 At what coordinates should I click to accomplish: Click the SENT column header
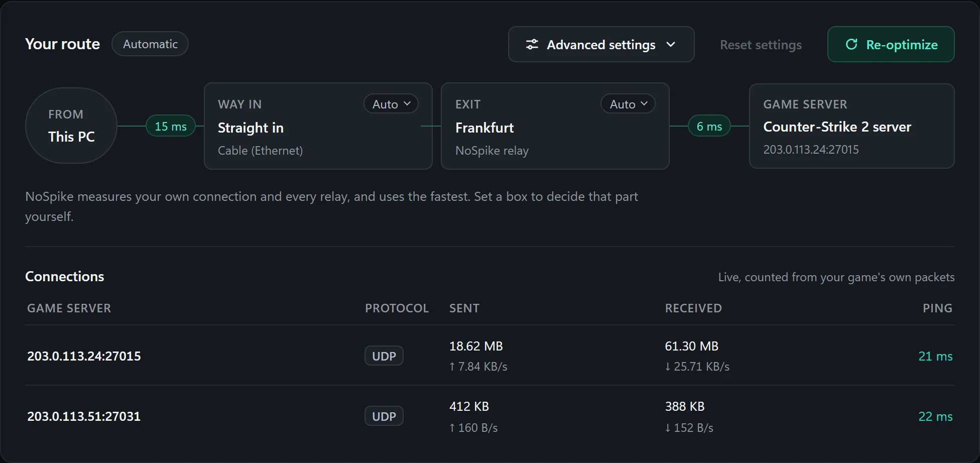point(464,308)
